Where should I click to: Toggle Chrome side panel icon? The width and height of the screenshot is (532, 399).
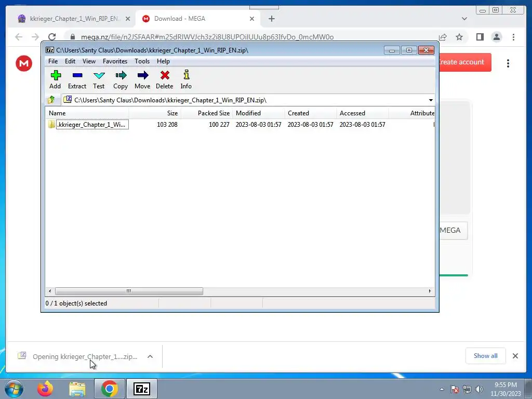(x=480, y=37)
